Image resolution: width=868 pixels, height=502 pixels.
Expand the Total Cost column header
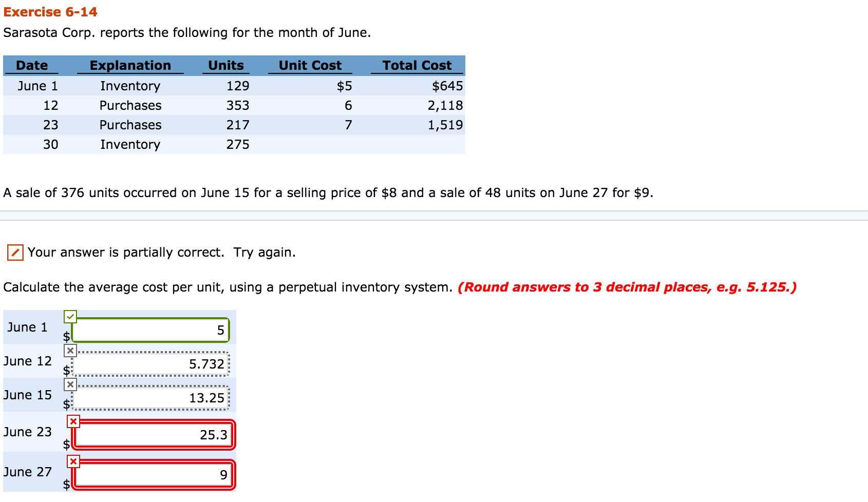416,65
